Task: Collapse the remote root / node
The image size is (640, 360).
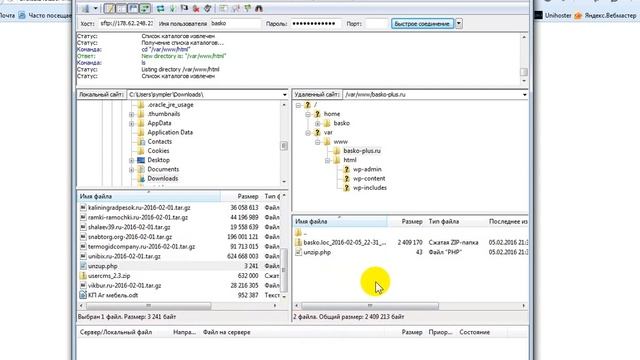Action: click(298, 105)
